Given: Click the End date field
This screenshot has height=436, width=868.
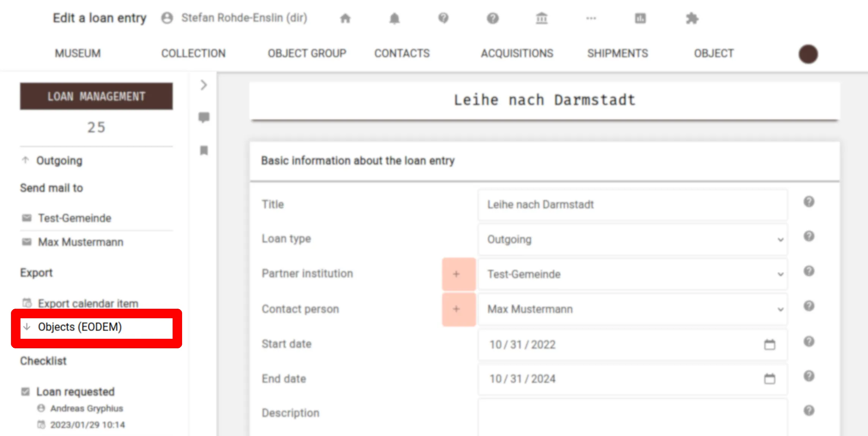Looking at the screenshot, I should point(633,379).
